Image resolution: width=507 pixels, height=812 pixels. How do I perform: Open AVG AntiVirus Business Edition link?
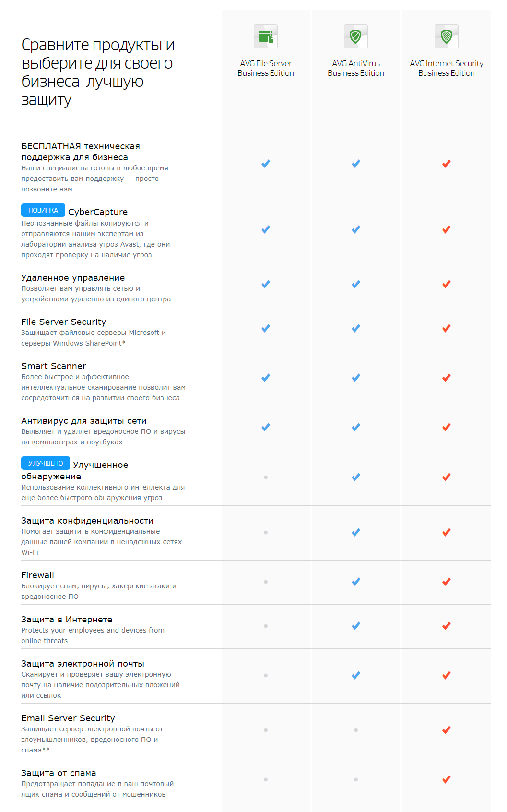coord(356,68)
